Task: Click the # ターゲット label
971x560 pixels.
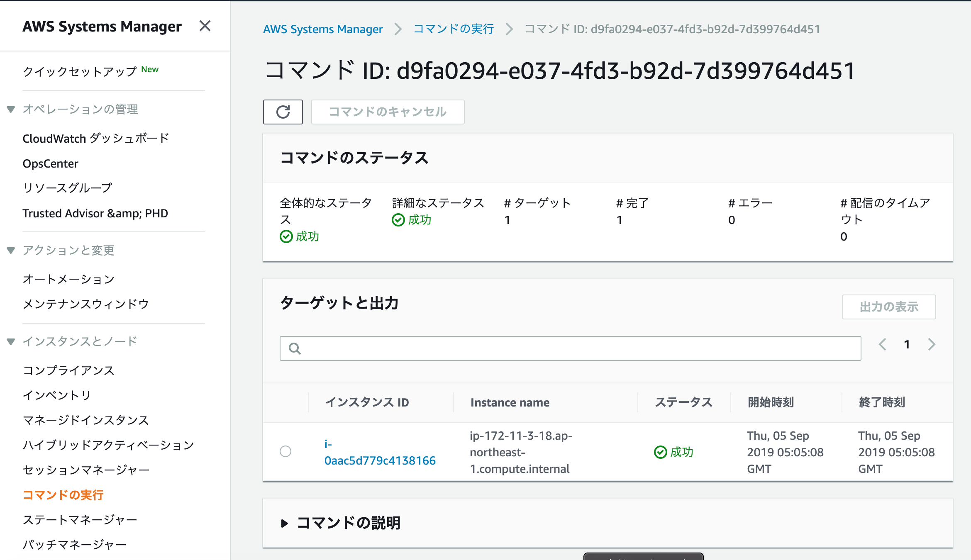Action: [x=537, y=203]
